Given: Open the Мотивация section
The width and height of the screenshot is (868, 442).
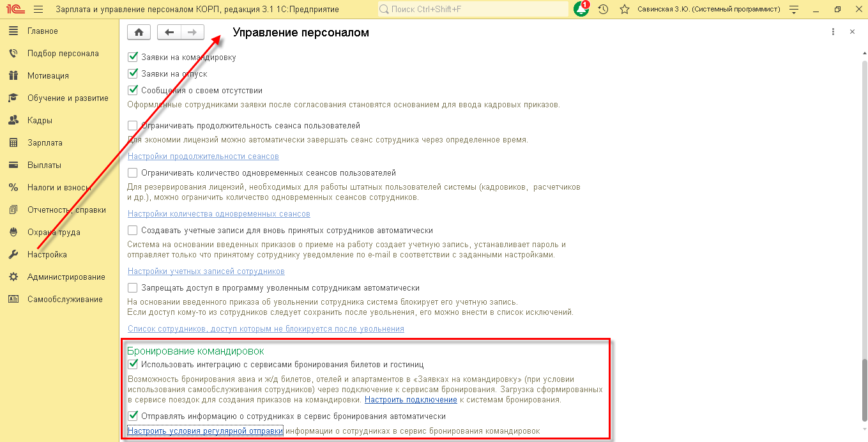Looking at the screenshot, I should (60, 76).
